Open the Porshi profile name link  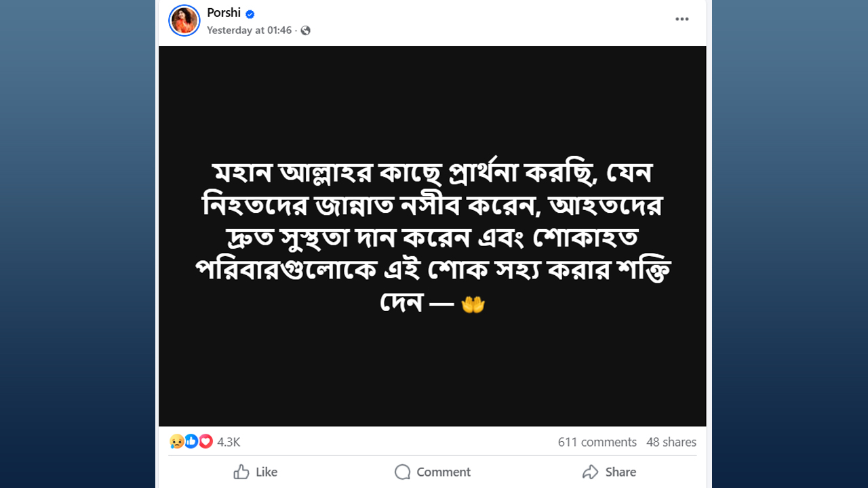224,14
